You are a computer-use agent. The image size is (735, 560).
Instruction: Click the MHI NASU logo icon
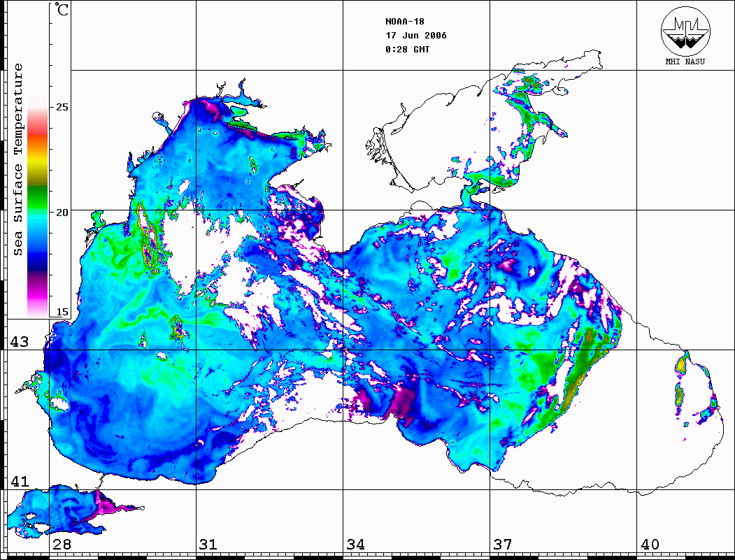tap(685, 30)
